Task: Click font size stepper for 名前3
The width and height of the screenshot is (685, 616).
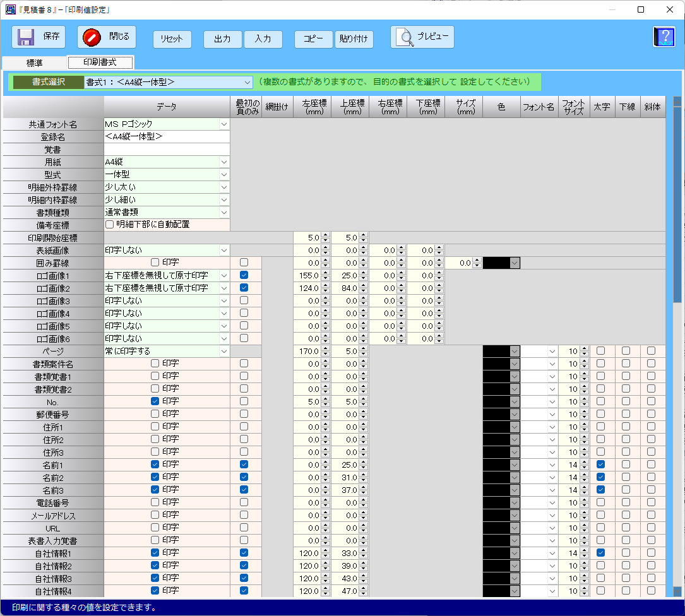Action: pos(584,490)
